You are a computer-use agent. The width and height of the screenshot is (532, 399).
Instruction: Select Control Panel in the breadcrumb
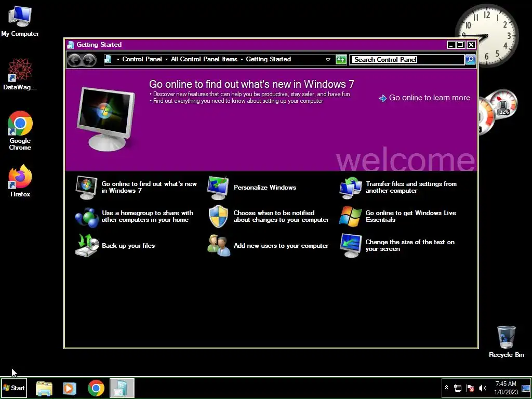pyautogui.click(x=142, y=59)
